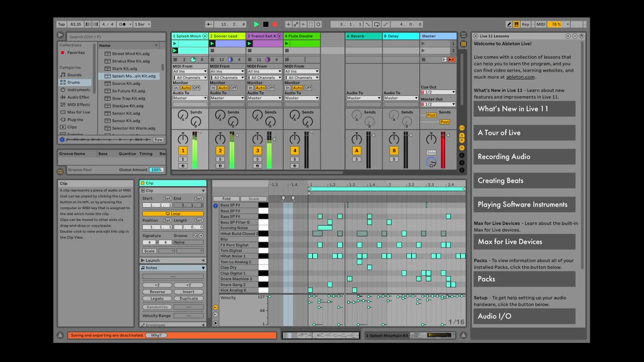This screenshot has width=644, height=362.
Task: Set track 4 Monitor to Off
Action: pos(308,88)
